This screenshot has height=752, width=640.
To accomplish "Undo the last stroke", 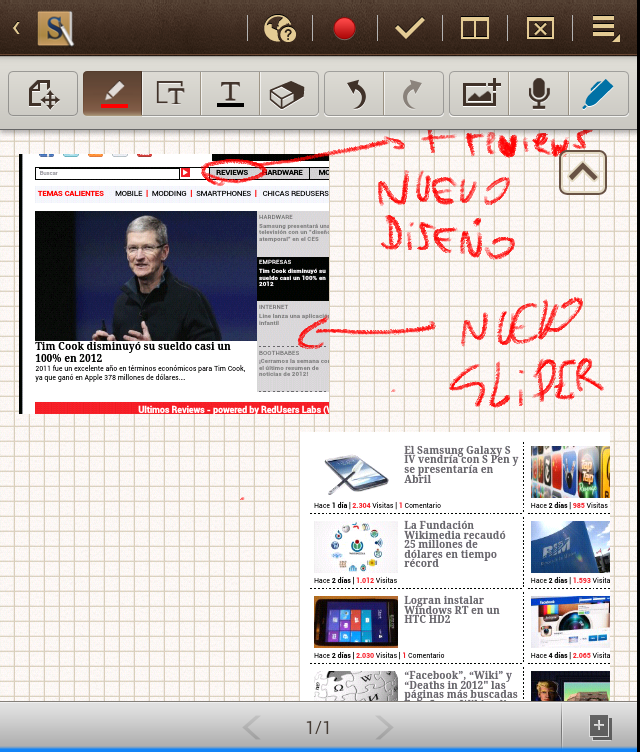I will (355, 94).
